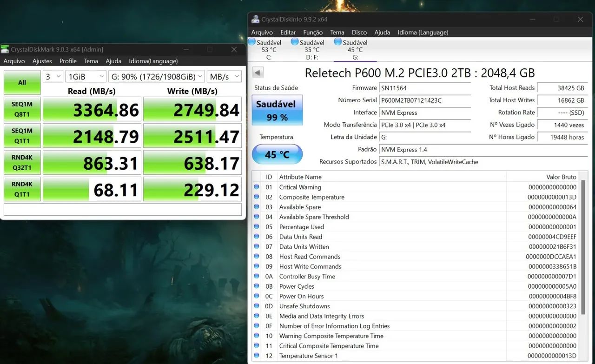Select the C: drive status orb
The height and width of the screenshot is (364, 595).
pos(251,42)
